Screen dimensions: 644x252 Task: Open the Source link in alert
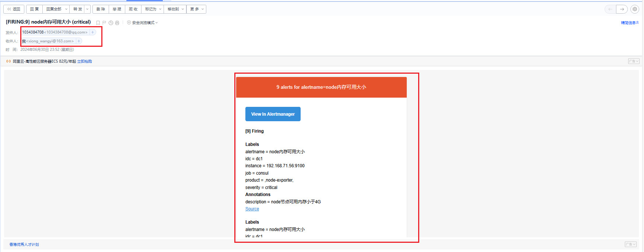[x=252, y=209]
